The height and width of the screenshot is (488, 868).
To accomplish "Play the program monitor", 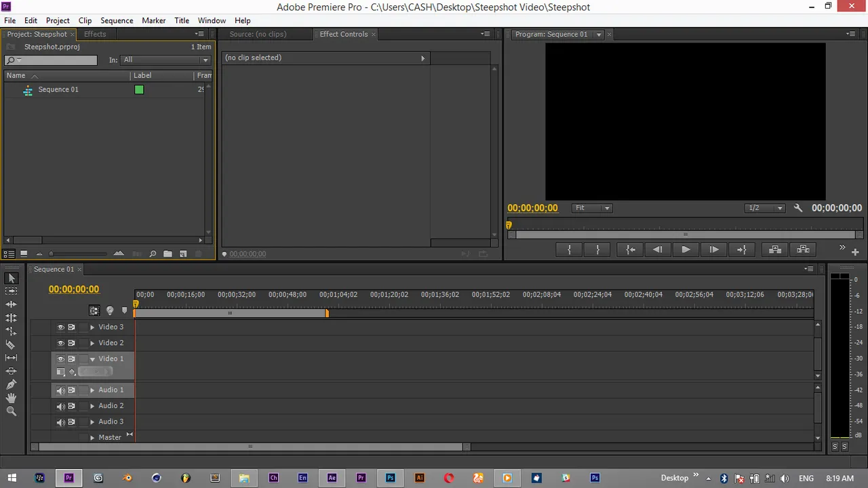I will click(x=686, y=249).
